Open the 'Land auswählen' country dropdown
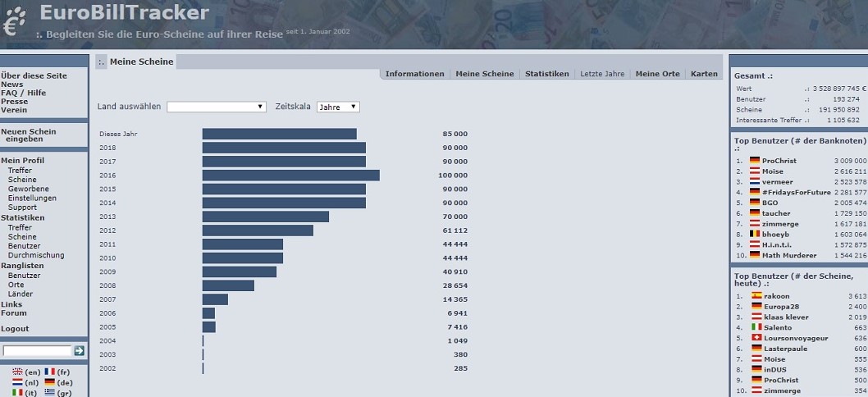Viewport: 868px width, 397px height. tap(217, 107)
